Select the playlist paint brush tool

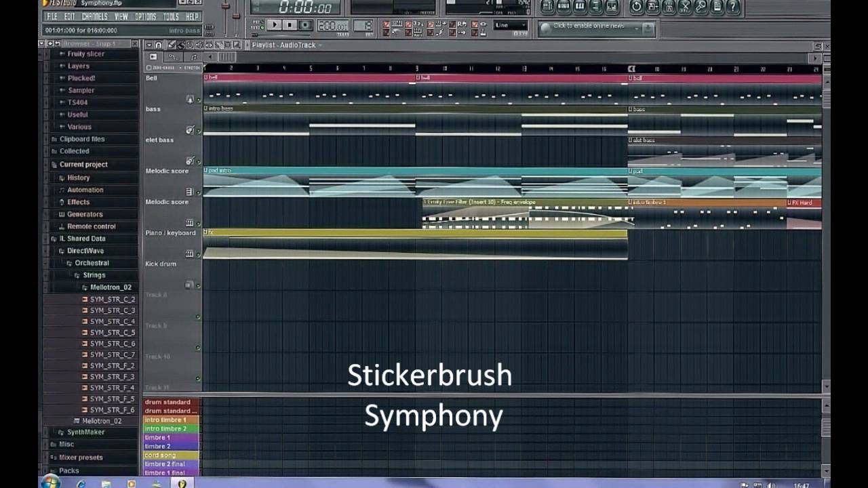(x=181, y=45)
